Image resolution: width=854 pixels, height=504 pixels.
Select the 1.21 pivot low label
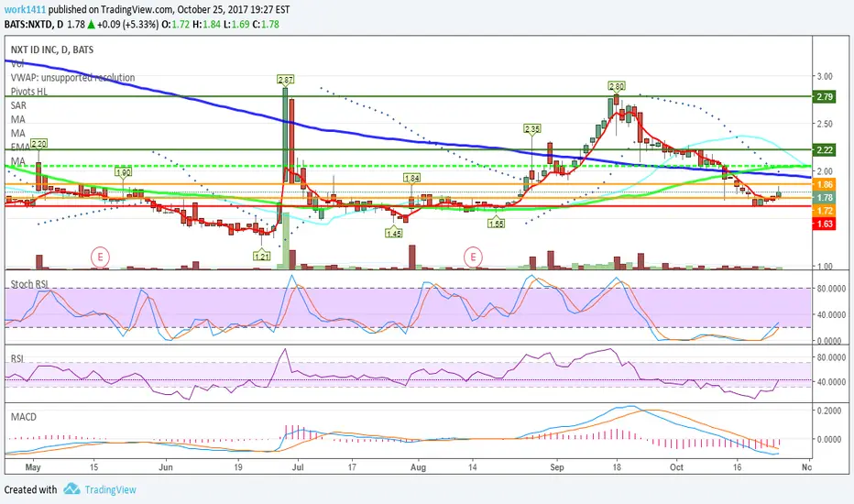point(261,256)
